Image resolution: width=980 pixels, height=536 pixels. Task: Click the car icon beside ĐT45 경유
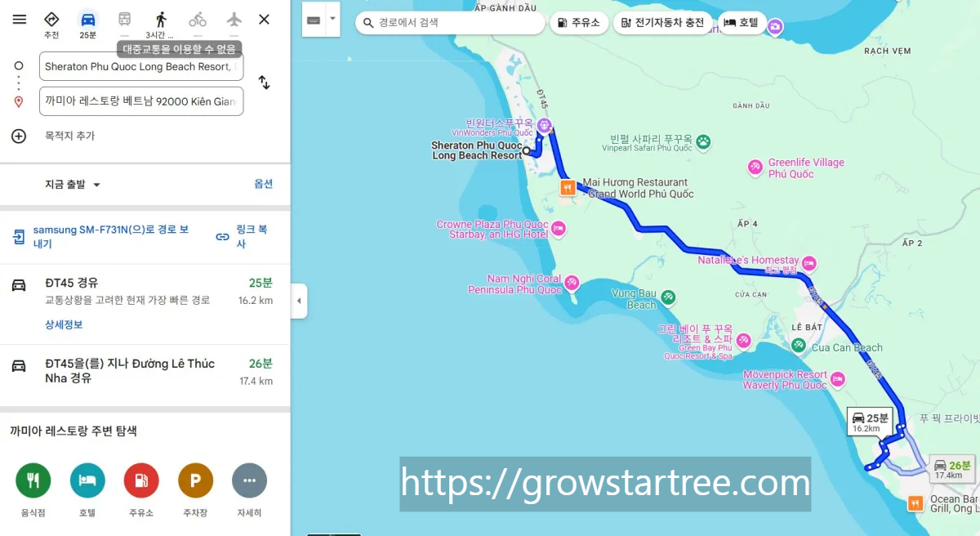coord(19,284)
